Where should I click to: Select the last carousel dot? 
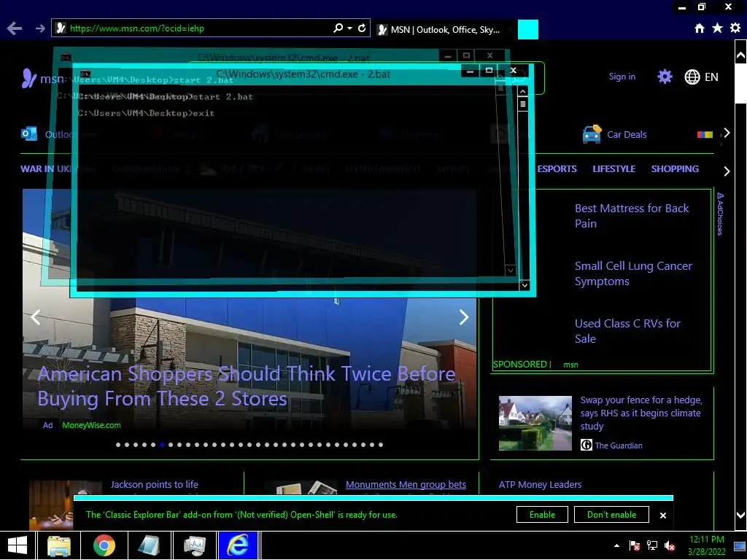click(x=381, y=445)
